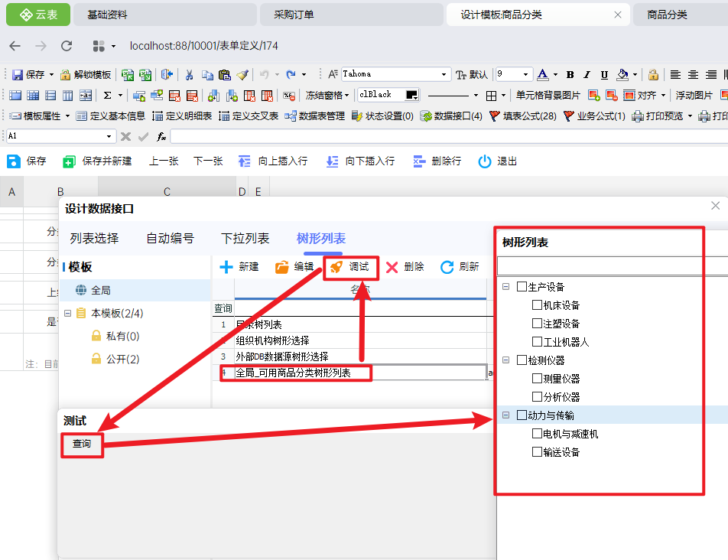Collapse the 动力与传输 tree node
The height and width of the screenshot is (560, 728).
[x=506, y=415]
